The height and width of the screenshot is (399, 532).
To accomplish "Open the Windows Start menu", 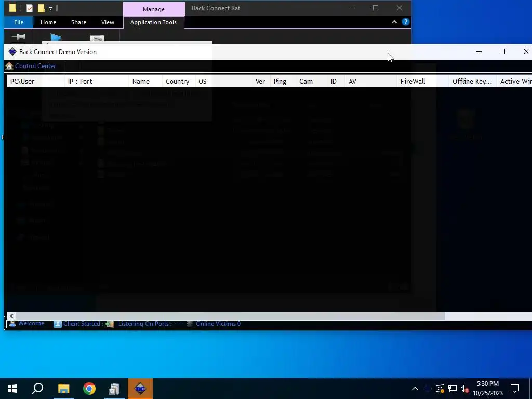I will click(12, 389).
